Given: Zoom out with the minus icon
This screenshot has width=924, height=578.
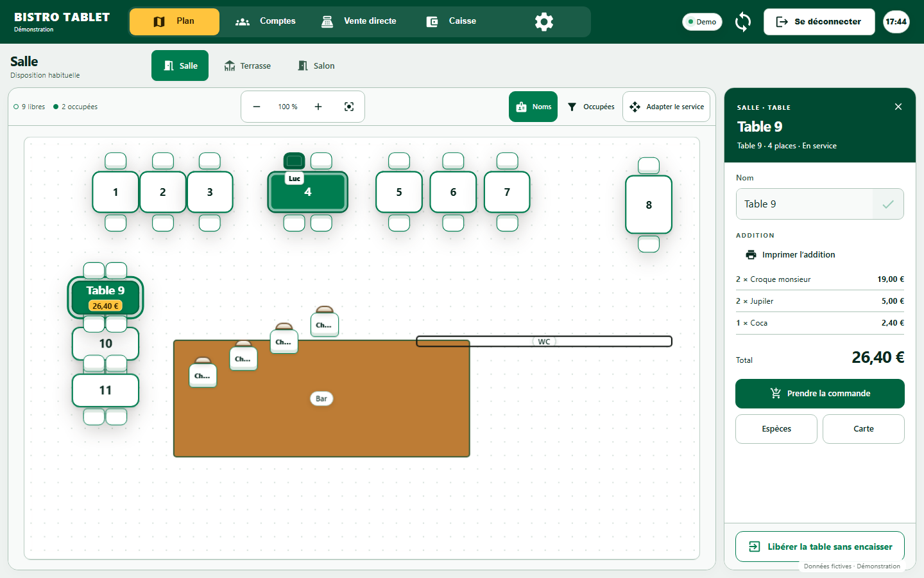Looking at the screenshot, I should click(x=257, y=107).
